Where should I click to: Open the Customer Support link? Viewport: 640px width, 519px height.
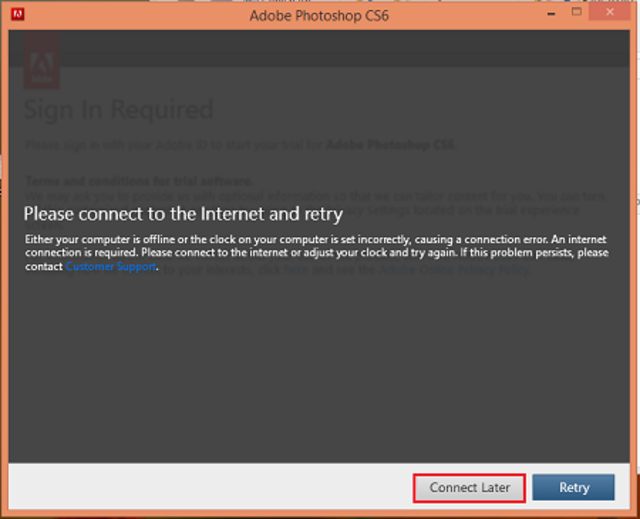(110, 267)
